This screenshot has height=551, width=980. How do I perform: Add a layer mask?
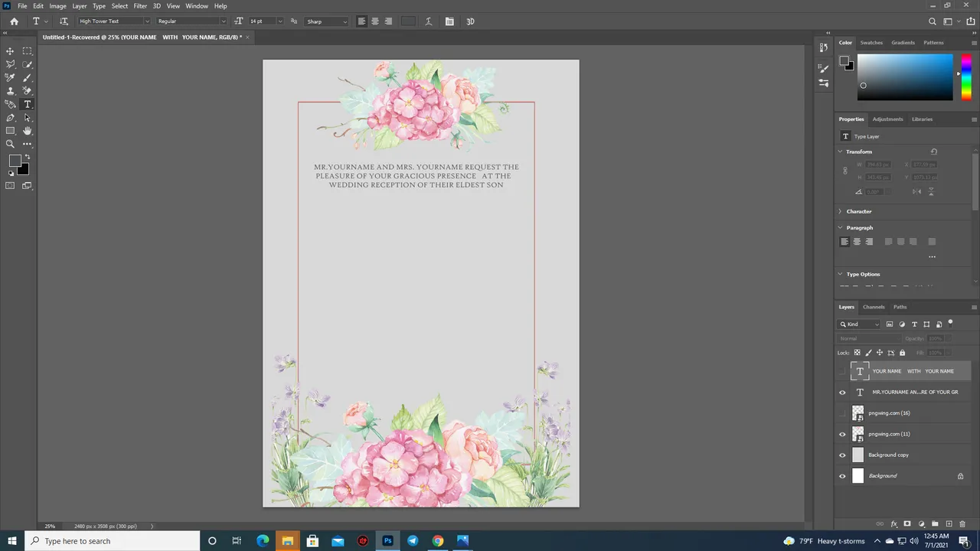tap(907, 524)
